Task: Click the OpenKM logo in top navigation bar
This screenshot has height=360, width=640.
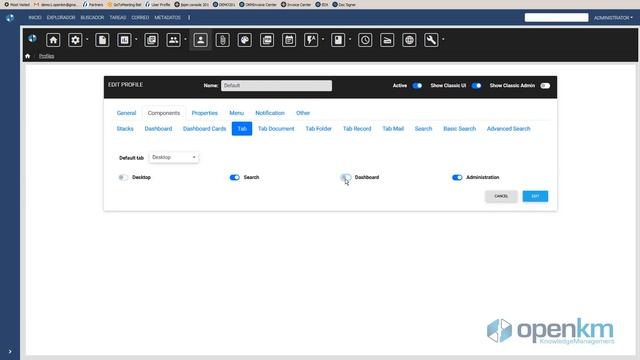Action: (x=10, y=18)
